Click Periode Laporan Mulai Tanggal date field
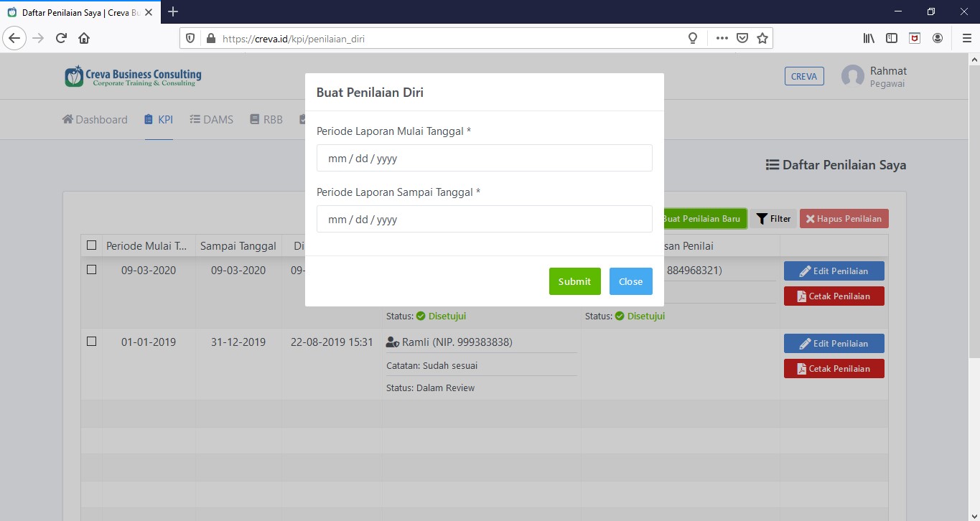980x521 pixels. [485, 158]
